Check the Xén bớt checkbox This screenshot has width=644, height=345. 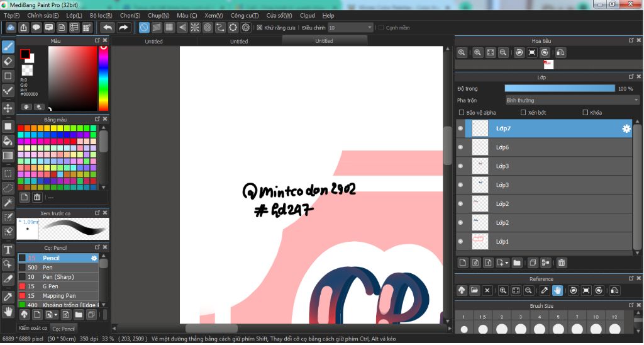click(523, 112)
